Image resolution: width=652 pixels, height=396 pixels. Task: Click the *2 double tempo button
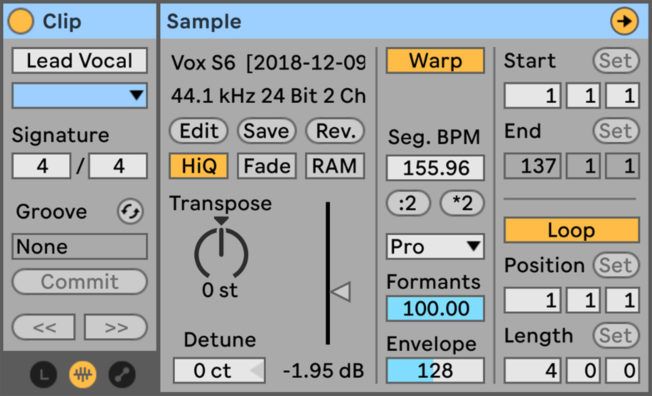click(x=462, y=203)
